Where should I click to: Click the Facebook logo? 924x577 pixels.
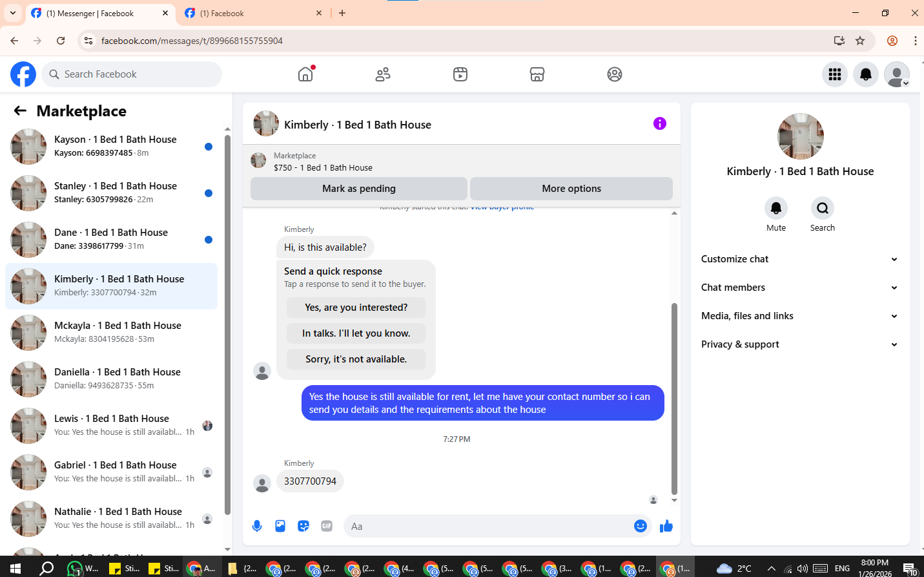23,74
